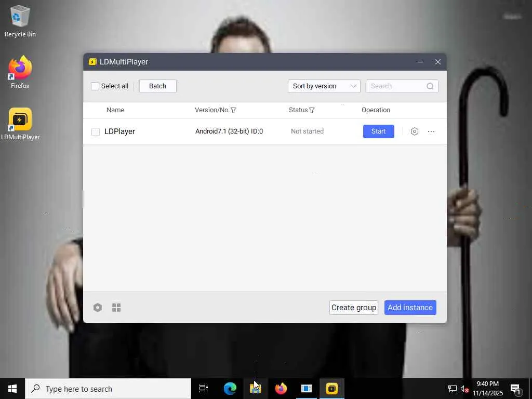Viewport: 532px width, 399px height.
Task: Open LDMultiPlayer desktop shortcut
Action: point(20,124)
